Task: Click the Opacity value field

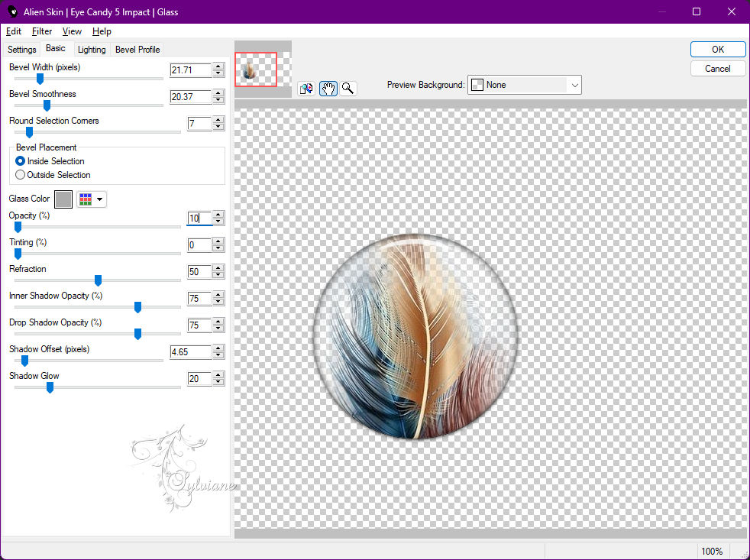Action: coord(199,218)
